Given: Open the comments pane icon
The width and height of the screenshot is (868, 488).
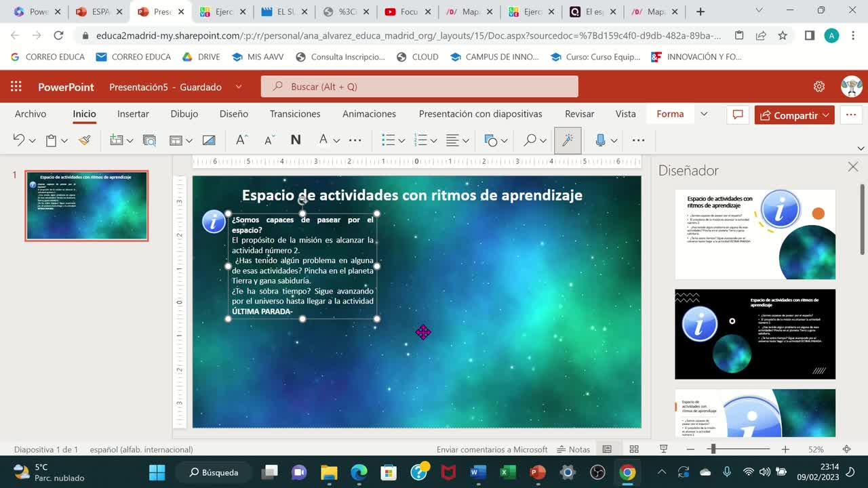Looking at the screenshot, I should coord(738,115).
